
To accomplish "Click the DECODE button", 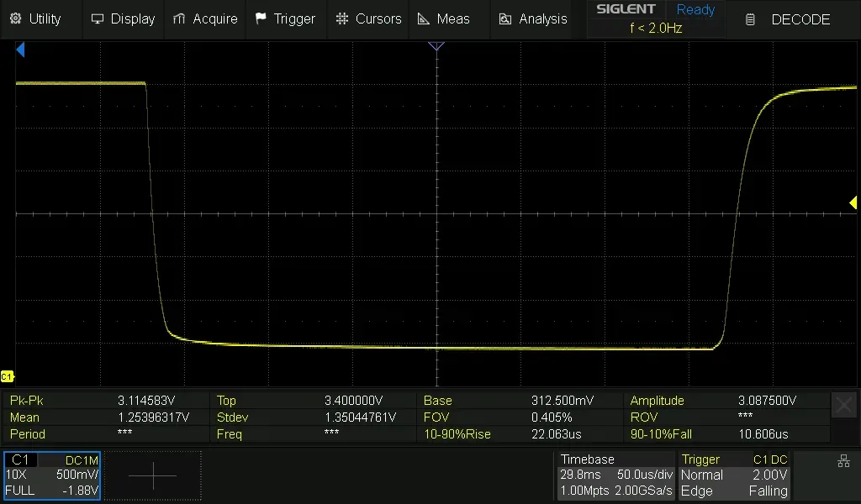I will coord(789,19).
